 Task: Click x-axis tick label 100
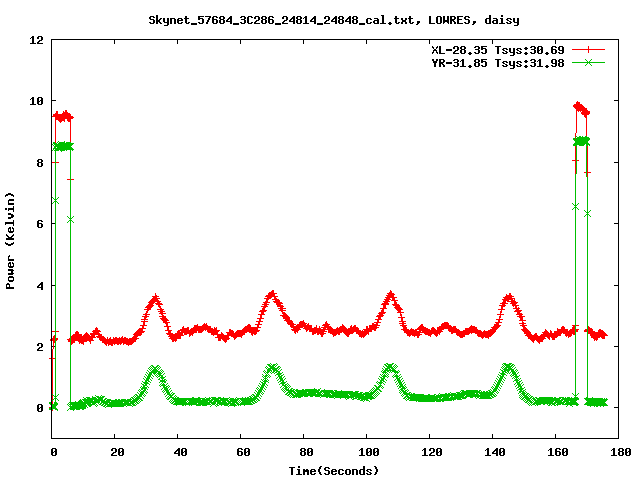coord(369,452)
